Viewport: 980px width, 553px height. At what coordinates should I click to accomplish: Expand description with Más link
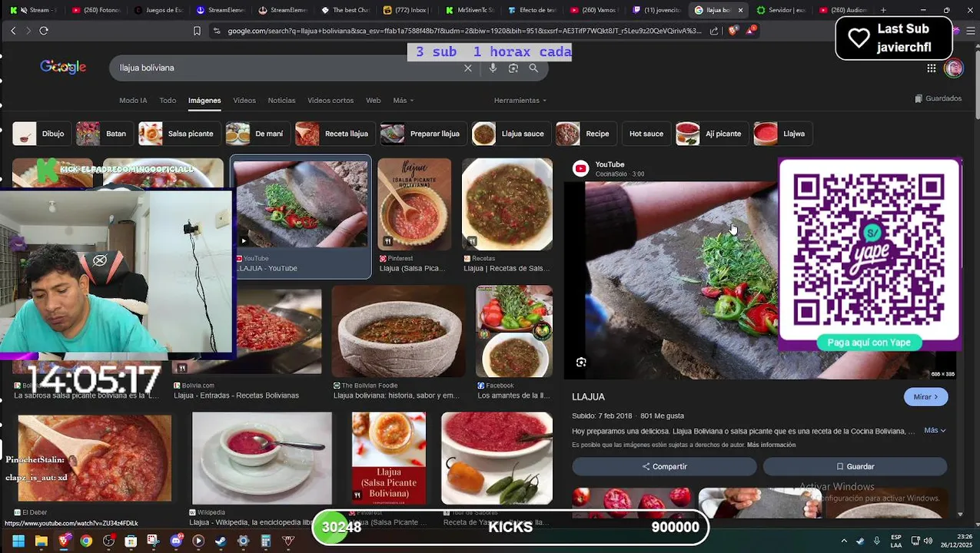(x=935, y=430)
